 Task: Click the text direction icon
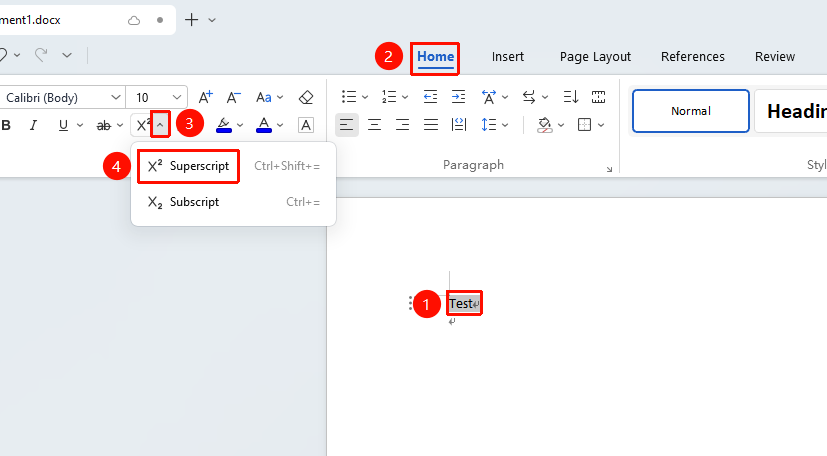(528, 97)
